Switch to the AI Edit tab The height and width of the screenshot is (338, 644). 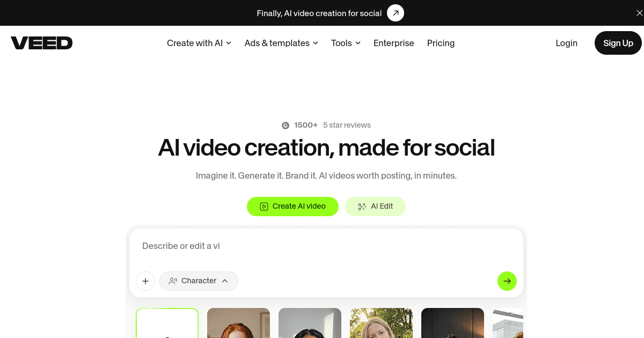(375, 207)
